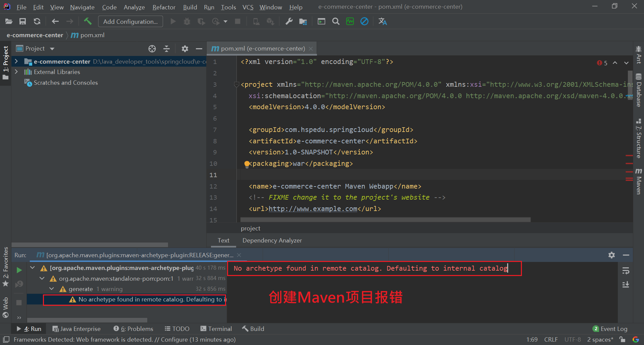
Task: Expand External Libraries node
Action: (x=16, y=72)
